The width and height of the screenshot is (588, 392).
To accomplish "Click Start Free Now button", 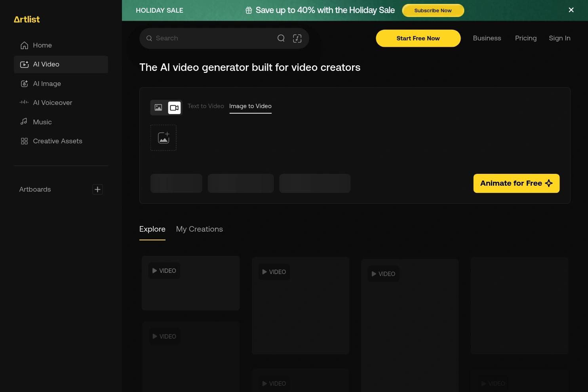I will (418, 38).
